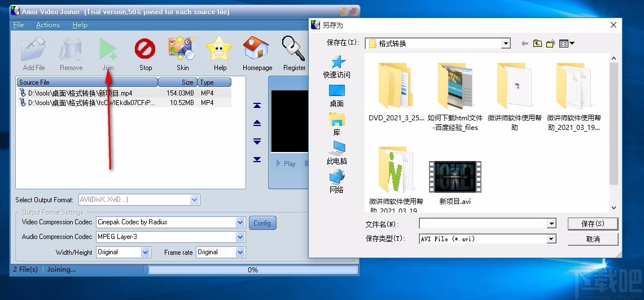Expand the Save in (保存在) folder dropdown
Viewport: 644px width, 300px height.
(506, 43)
